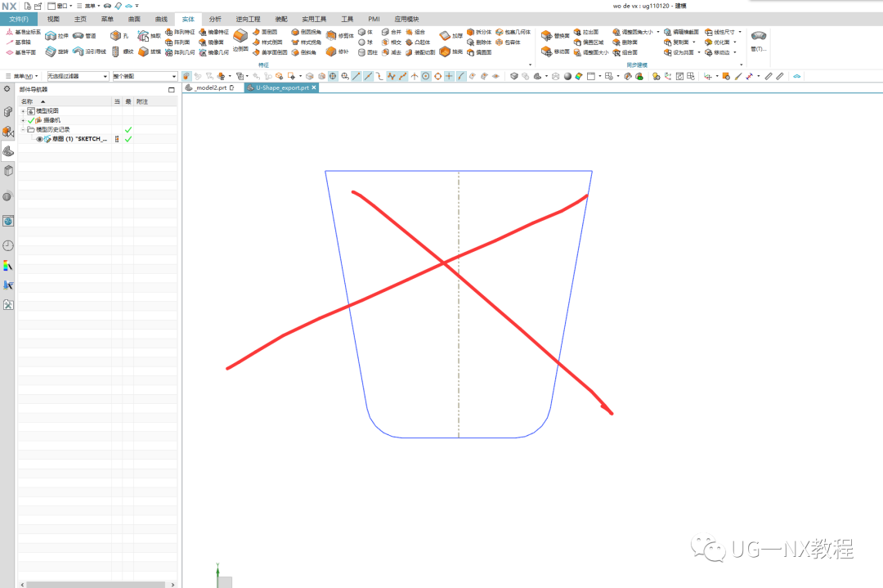The height and width of the screenshot is (588, 883).
Task: Sort by the 名称 column header
Action: click(65, 101)
